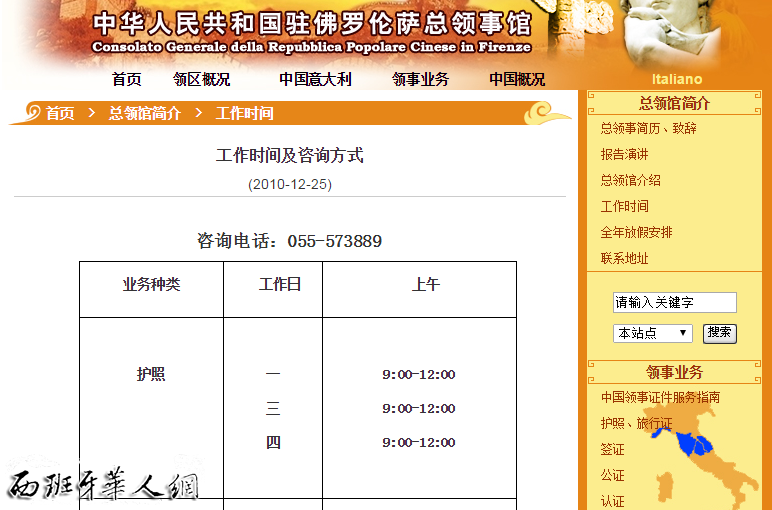Click the 工作日 table header
Image resolution: width=772 pixels, height=510 pixels.
tap(280, 285)
